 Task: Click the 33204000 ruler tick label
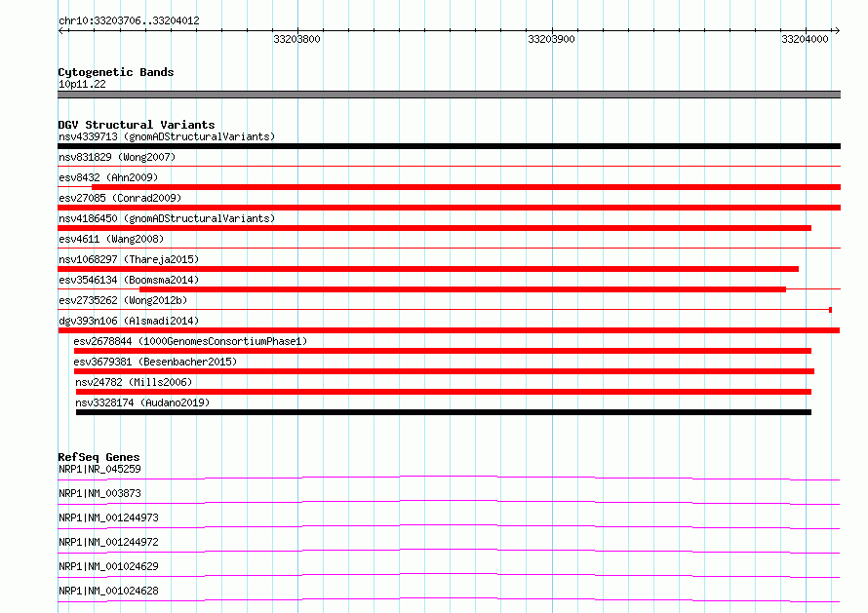pyautogui.click(x=805, y=39)
